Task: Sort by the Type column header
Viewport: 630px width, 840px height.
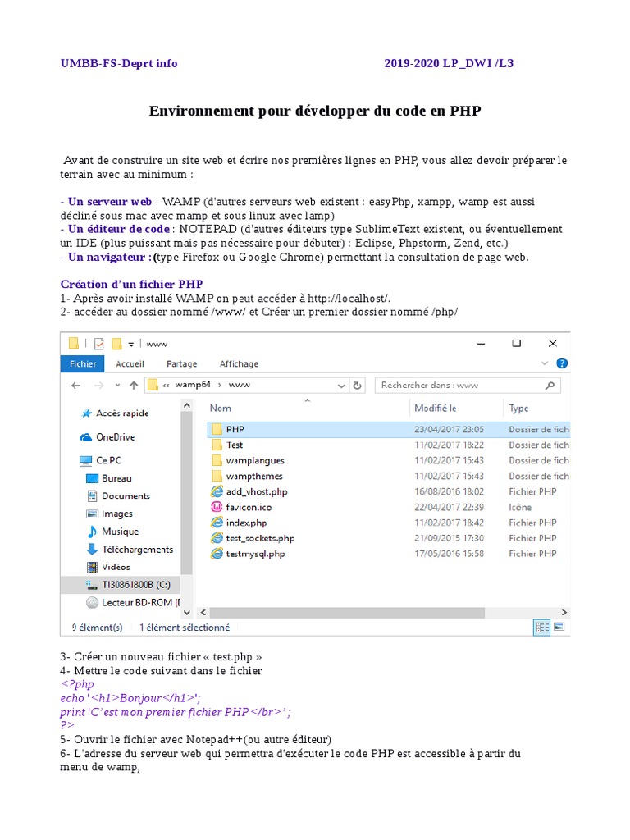Action: (518, 409)
